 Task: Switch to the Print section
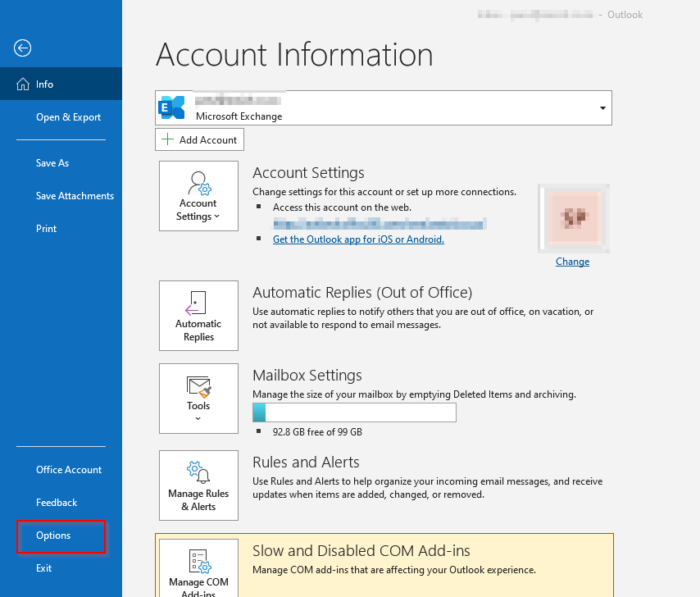pos(48,228)
